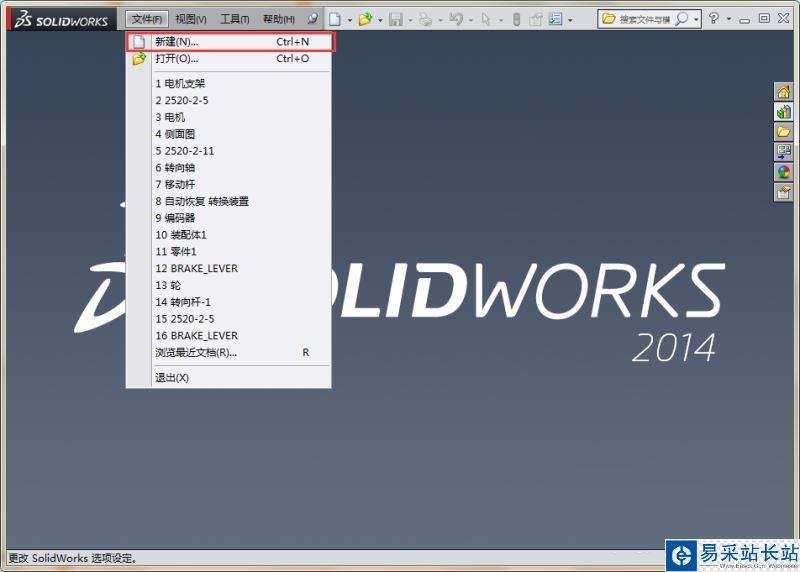
Task: Click the Open folder toolbar icon
Action: [x=365, y=19]
